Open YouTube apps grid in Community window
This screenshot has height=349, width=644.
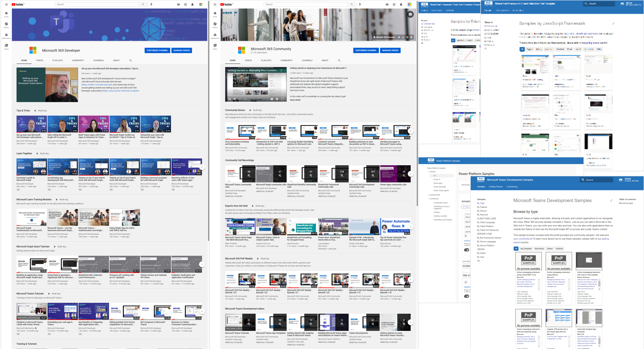tap(394, 4)
